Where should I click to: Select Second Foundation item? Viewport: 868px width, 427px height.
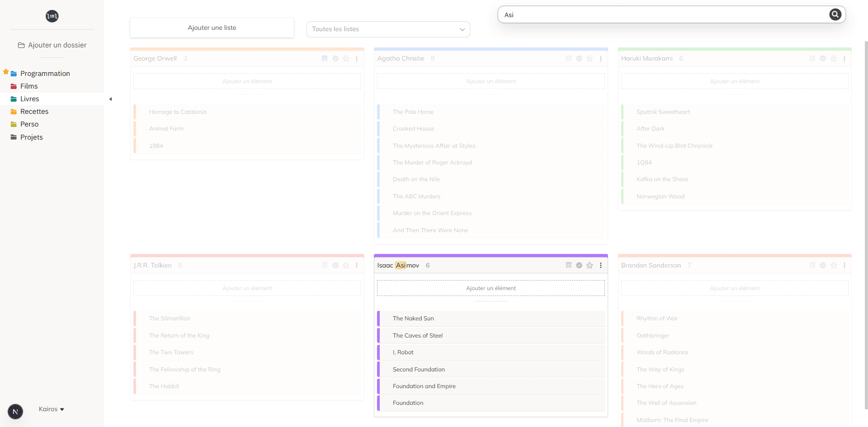[491, 369]
